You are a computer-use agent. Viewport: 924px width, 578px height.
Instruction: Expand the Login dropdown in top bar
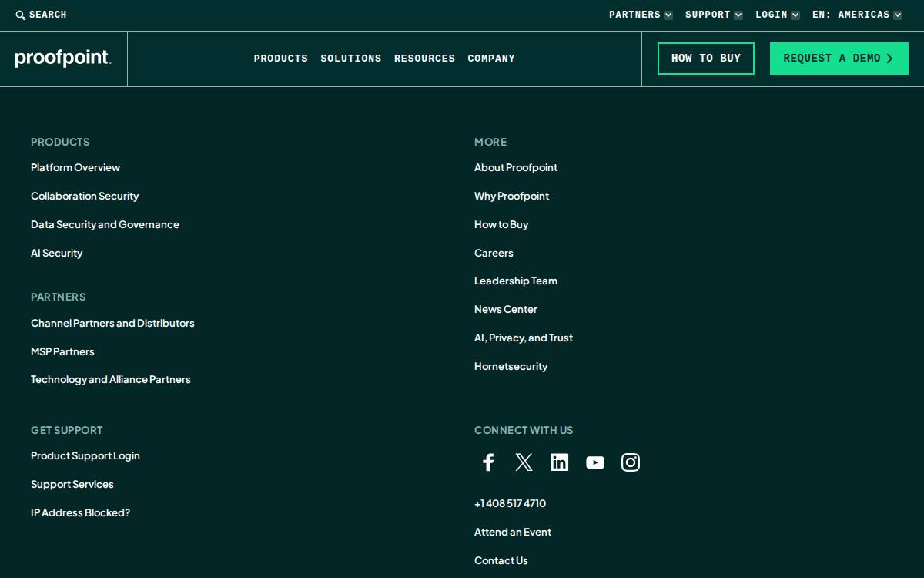tap(778, 15)
